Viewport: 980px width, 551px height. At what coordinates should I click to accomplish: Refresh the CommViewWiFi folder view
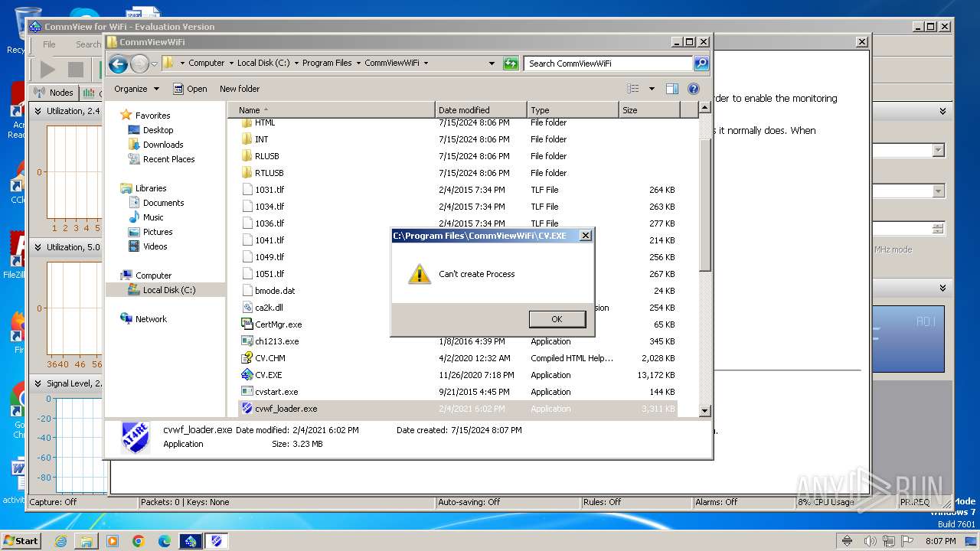511,64
